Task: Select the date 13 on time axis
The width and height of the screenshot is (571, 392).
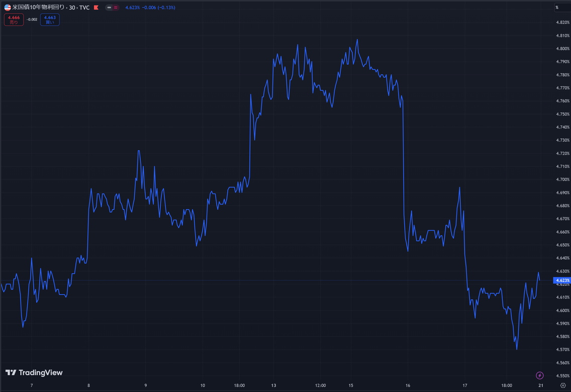Action: pos(274,385)
